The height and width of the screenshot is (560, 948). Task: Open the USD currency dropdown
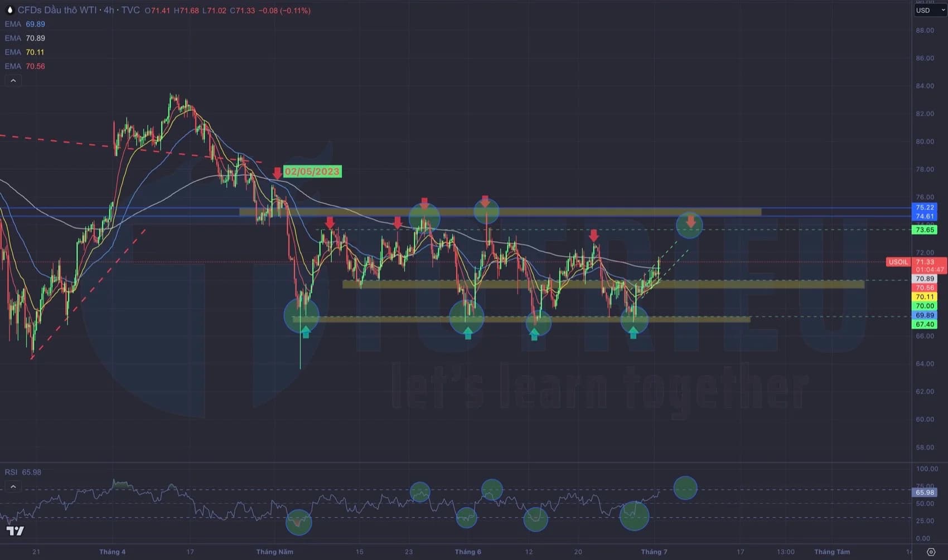coord(930,10)
